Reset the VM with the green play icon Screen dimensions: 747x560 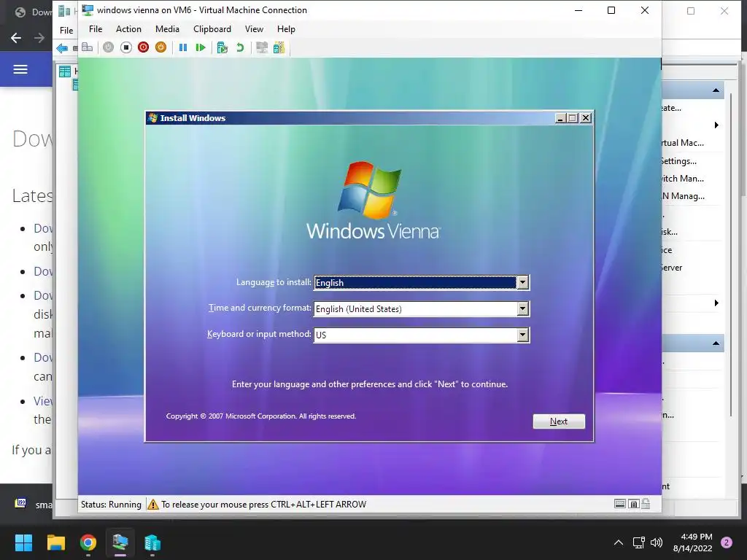click(201, 47)
